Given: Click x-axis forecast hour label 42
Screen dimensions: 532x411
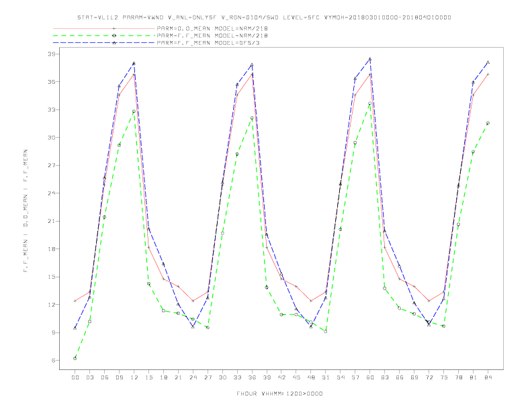Looking at the screenshot, I should tap(281, 377).
